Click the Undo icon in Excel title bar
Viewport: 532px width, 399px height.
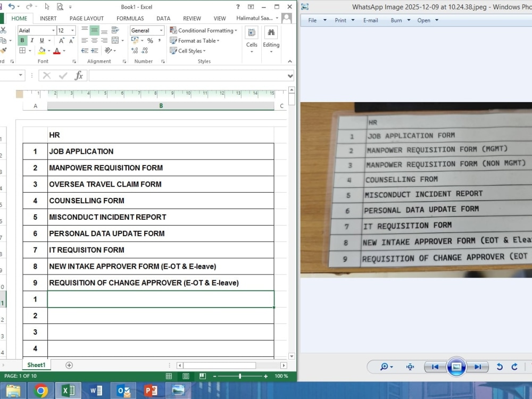click(x=12, y=6)
